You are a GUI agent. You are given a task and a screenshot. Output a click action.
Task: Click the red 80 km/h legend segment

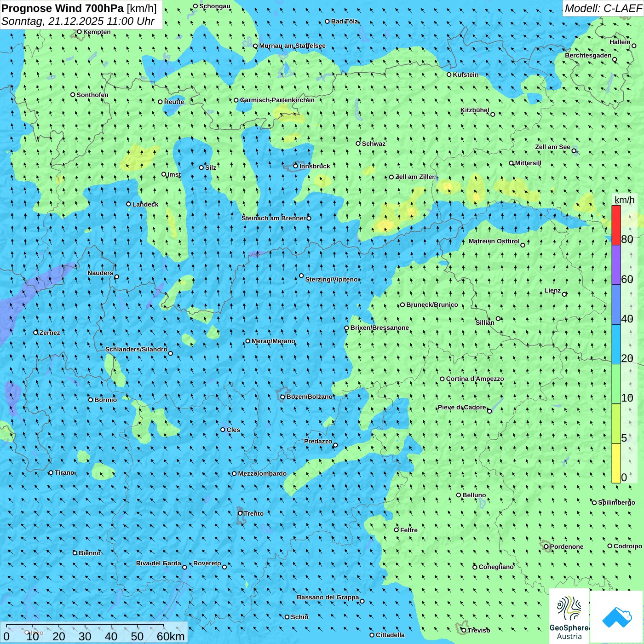pos(616,225)
